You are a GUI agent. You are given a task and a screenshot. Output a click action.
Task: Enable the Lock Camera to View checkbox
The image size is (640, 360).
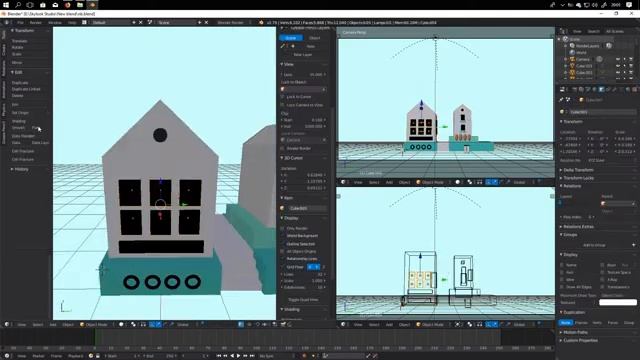(x=282, y=105)
